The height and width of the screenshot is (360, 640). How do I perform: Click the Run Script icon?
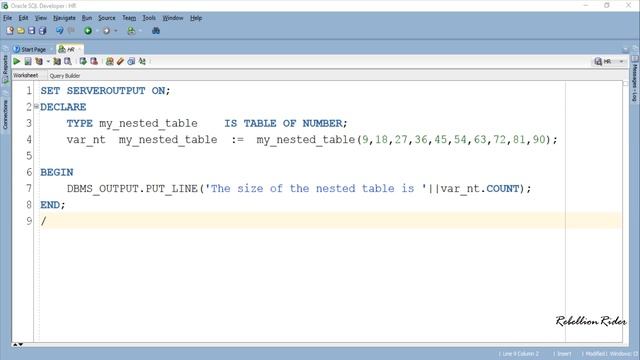click(x=28, y=62)
